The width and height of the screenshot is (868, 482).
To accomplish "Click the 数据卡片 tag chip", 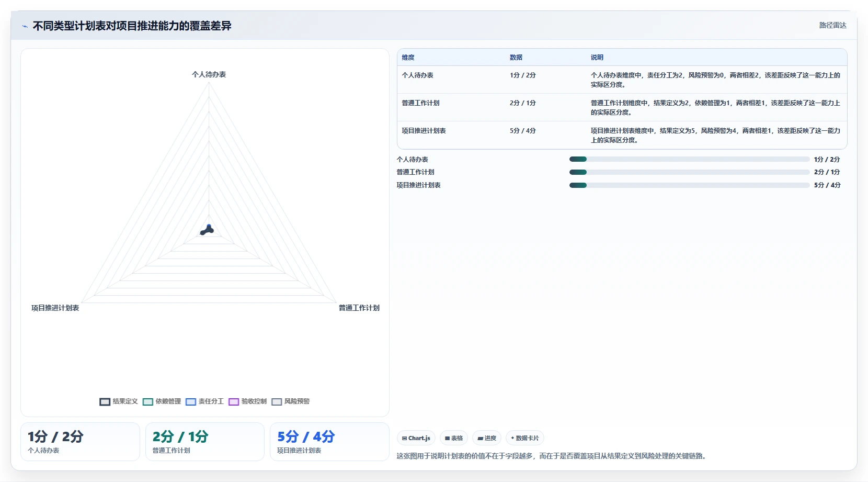I will 525,438.
